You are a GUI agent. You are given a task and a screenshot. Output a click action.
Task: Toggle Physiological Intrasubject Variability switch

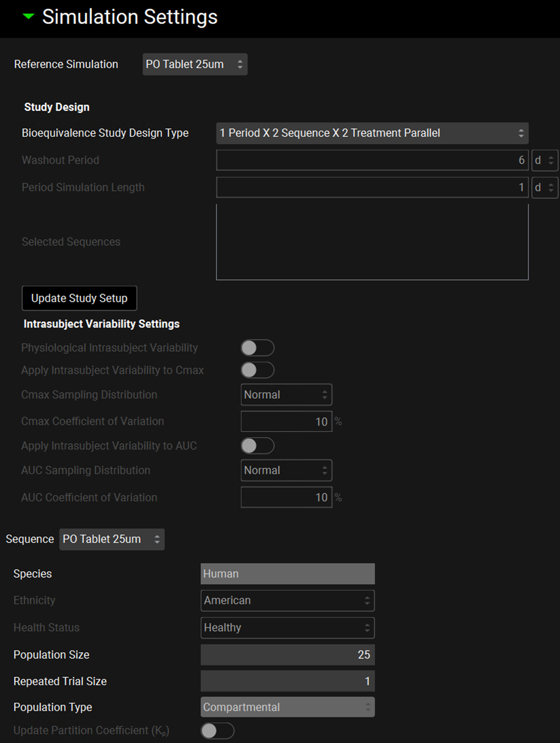tap(257, 348)
